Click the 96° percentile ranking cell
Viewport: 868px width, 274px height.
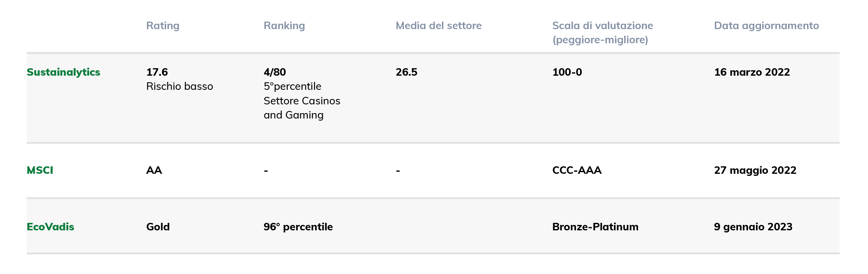click(298, 227)
